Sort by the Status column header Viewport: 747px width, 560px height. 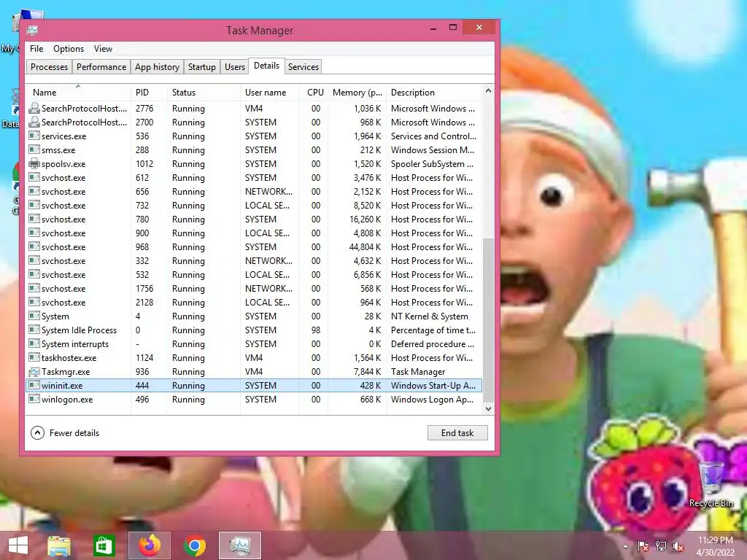[204, 93]
